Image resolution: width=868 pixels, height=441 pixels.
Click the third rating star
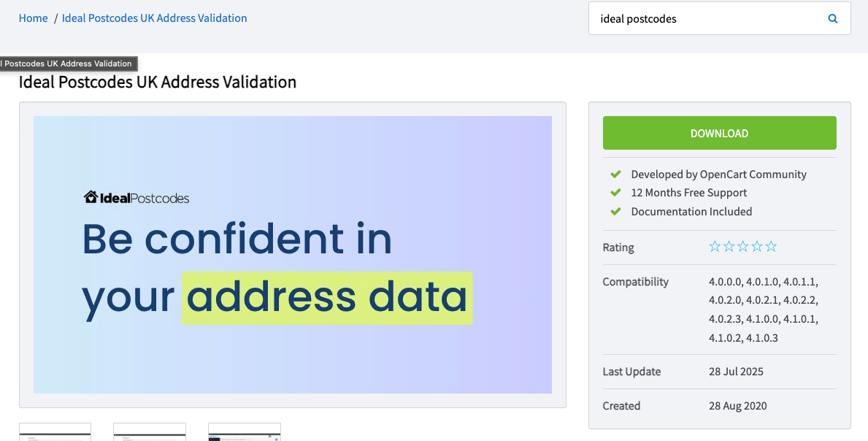point(743,247)
